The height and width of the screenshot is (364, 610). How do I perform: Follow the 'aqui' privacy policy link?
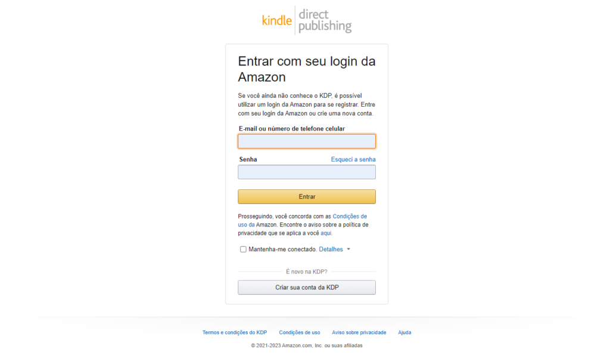[326, 234]
